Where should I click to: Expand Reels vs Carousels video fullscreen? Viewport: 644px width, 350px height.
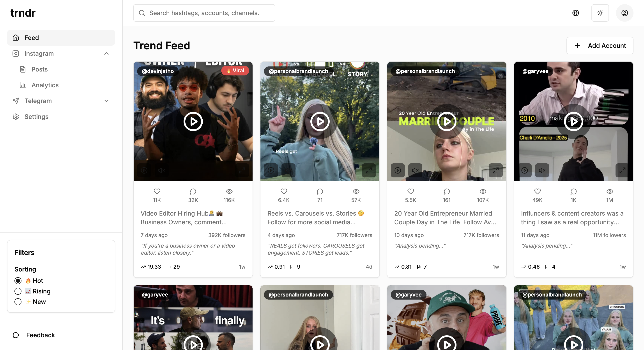369,170
